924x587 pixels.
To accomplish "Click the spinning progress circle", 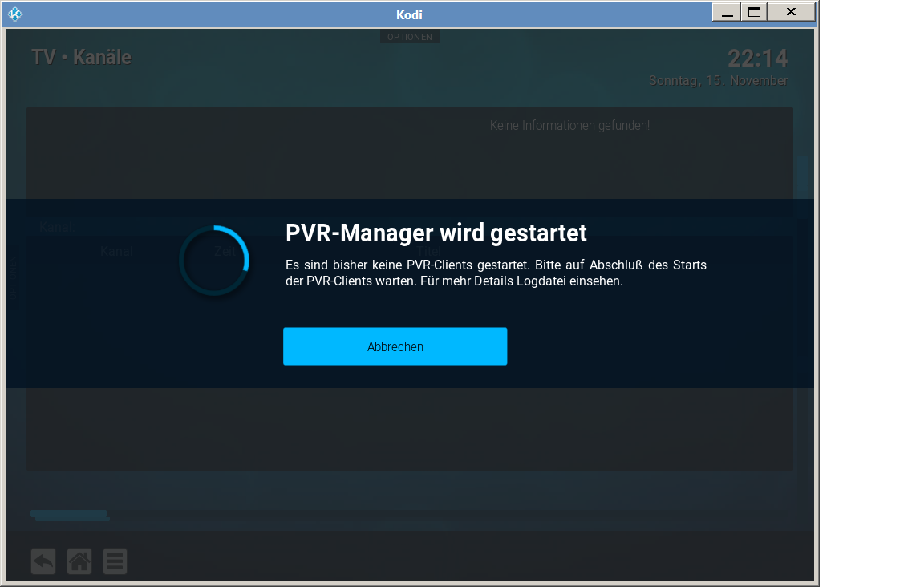I will pos(214,260).
